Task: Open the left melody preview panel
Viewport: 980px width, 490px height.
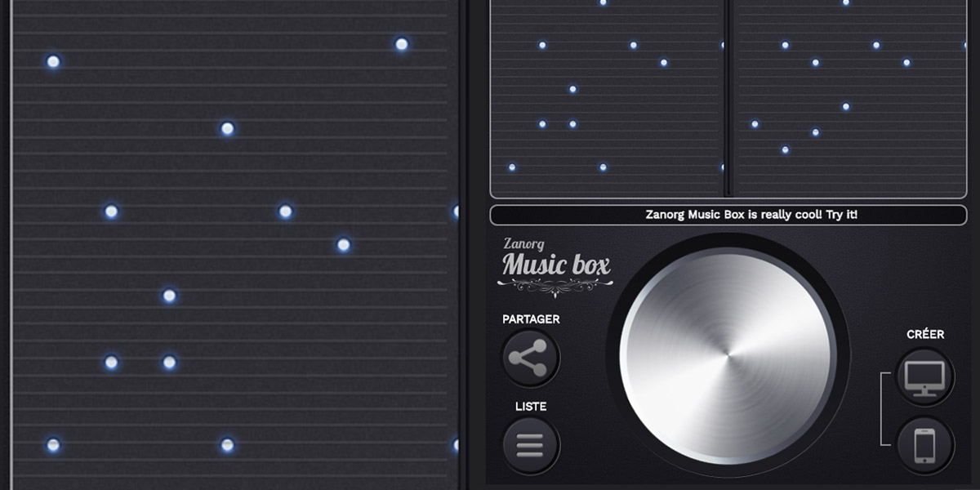Action: 606,98
